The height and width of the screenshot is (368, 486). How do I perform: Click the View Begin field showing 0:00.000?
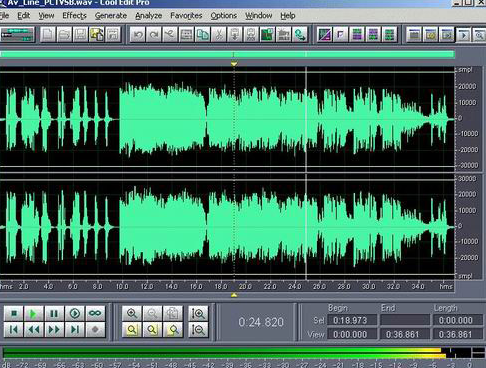[x=352, y=334]
